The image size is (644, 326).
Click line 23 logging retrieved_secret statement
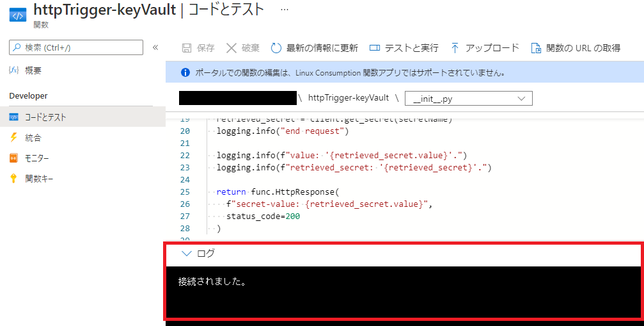pyautogui.click(x=354, y=167)
